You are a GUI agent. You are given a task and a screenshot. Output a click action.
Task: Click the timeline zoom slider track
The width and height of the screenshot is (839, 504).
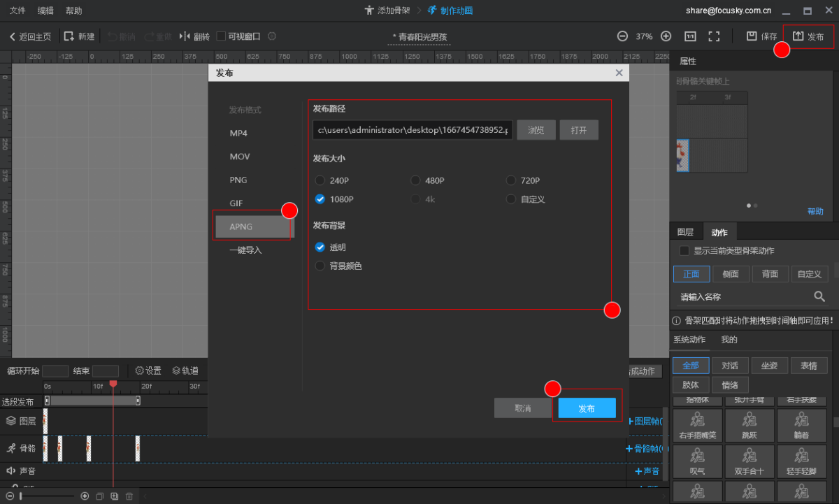[49, 496]
